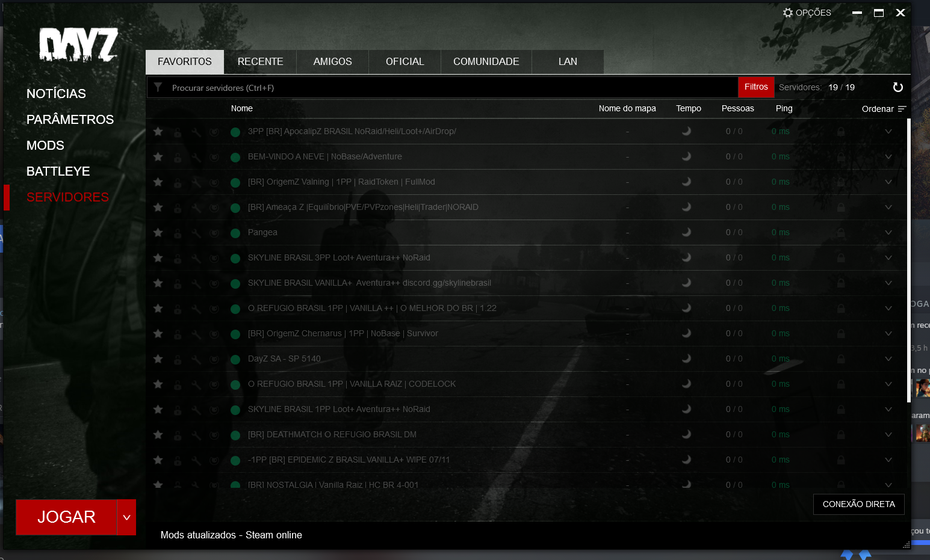The image size is (930, 560).
Task: Click the padlock icon for BEM-VINDO A NEVE
Action: (x=178, y=157)
